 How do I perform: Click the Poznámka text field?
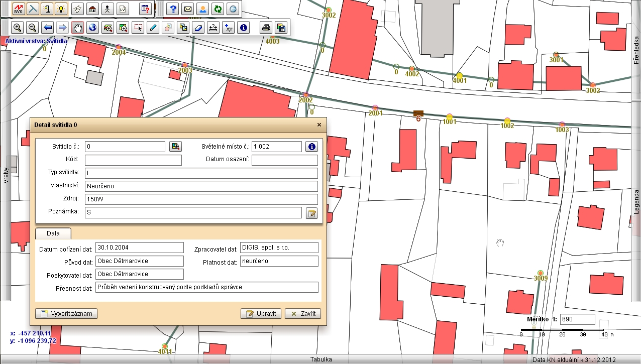[x=193, y=213]
